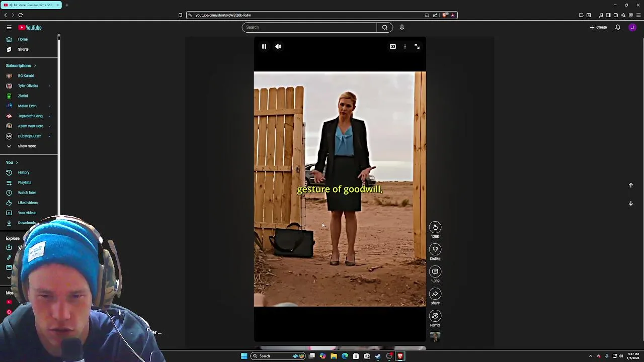This screenshot has height=362, width=644.
Task: Open TopNotch Gang channel
Action: point(29,116)
